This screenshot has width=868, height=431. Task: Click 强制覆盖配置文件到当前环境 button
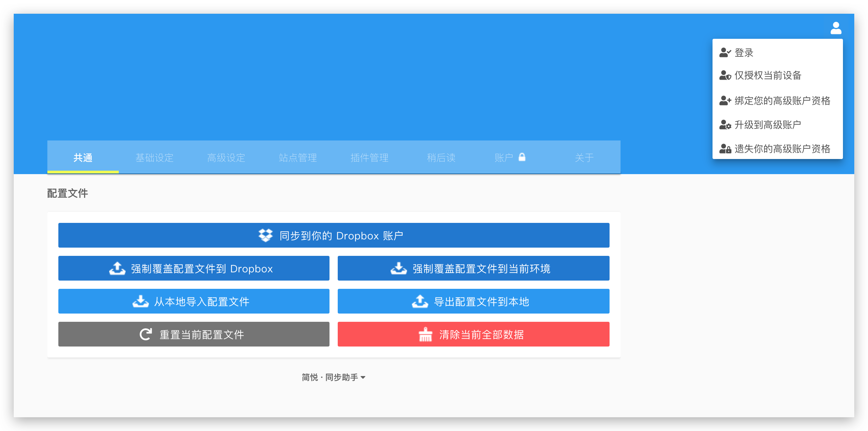point(474,268)
